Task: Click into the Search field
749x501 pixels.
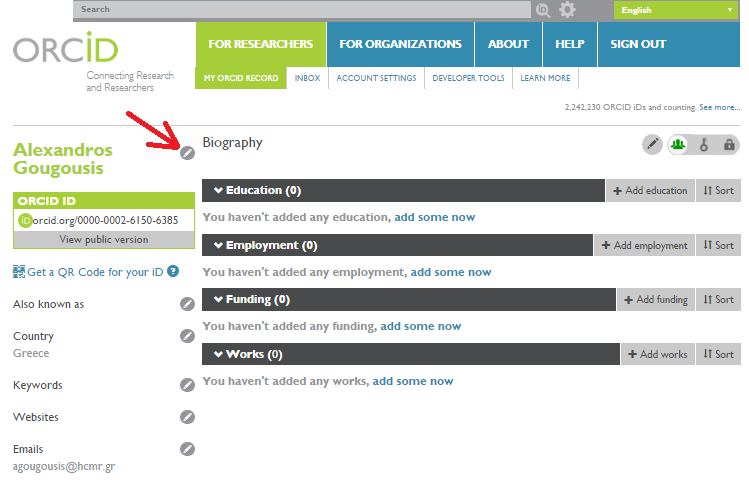Action: (x=302, y=10)
